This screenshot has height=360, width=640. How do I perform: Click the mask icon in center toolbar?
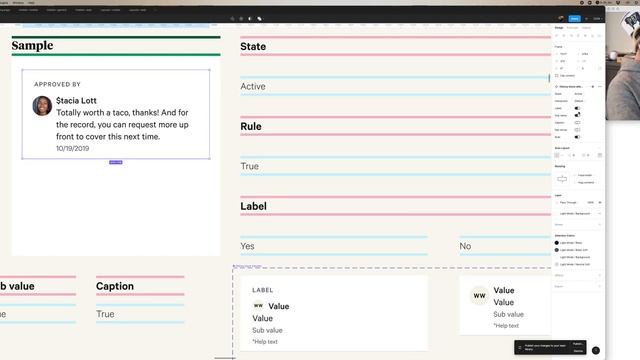241,18
